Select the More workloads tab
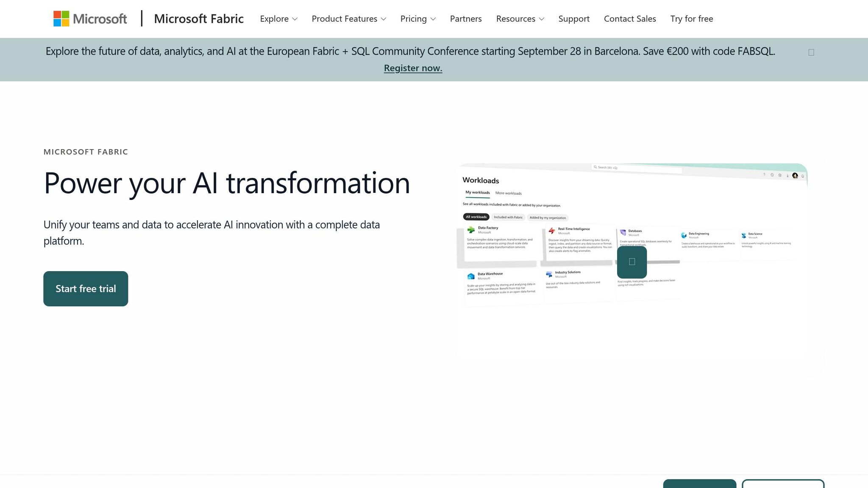The width and height of the screenshot is (868, 488). 509,193
